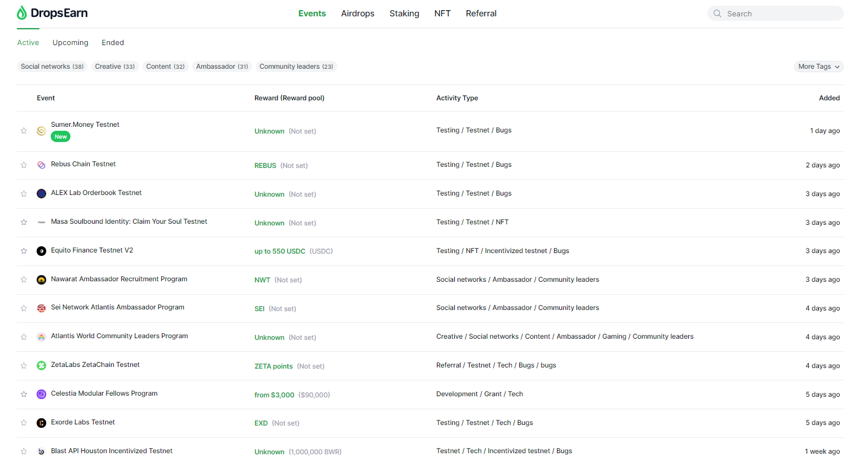Open ALEX Lab Orderbook project icon
868x465 pixels.
(x=41, y=194)
